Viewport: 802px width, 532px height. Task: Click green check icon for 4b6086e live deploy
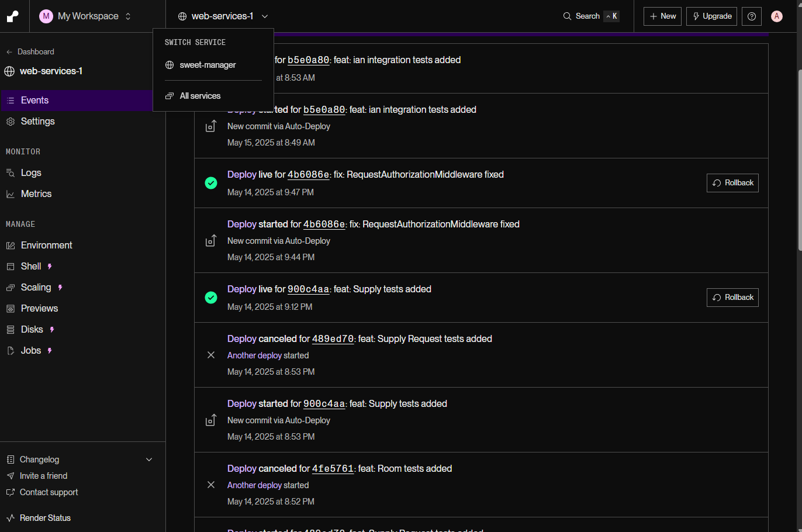click(x=211, y=183)
